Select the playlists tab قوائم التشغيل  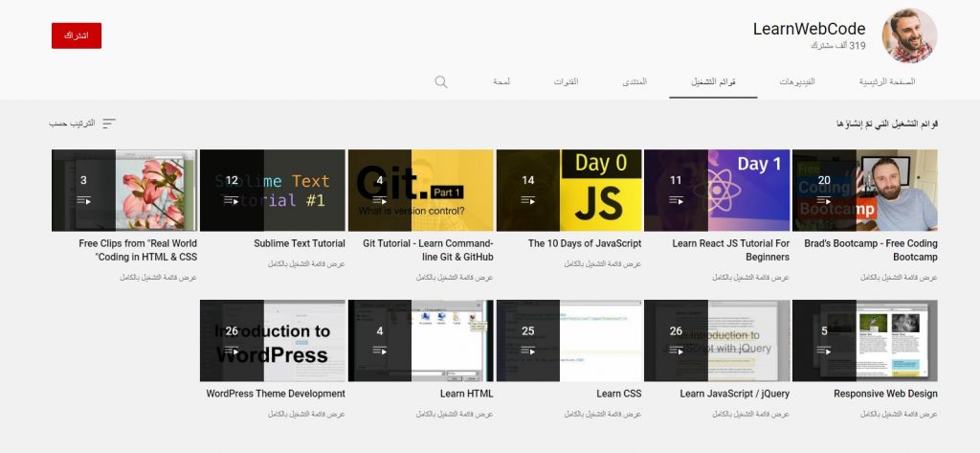point(713,82)
